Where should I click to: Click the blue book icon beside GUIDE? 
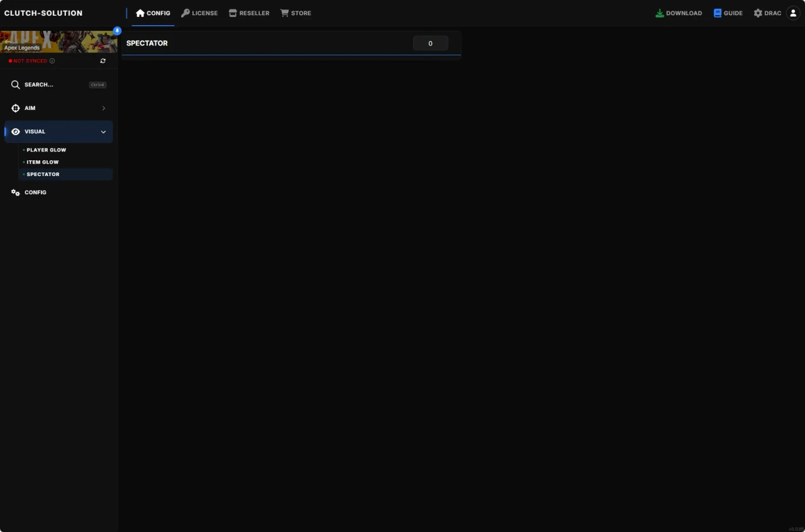[x=718, y=13]
